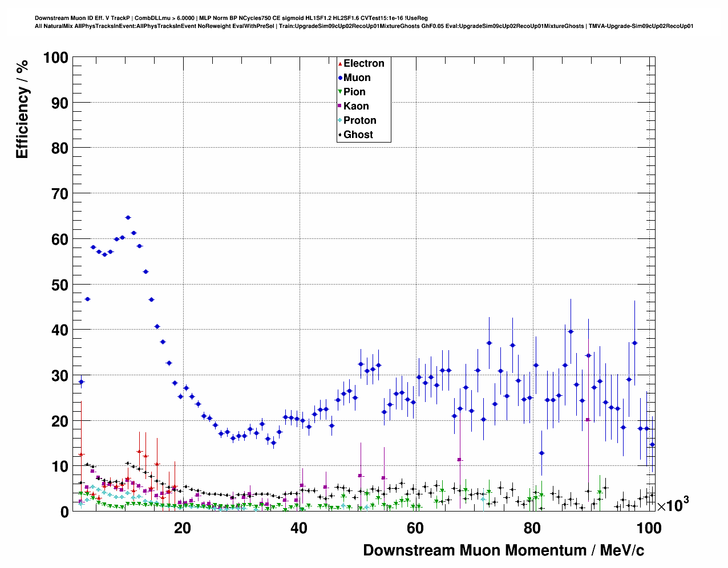Viewport: 728px width, 568px height.
Task: Click the Ghost legend label
Action: (358, 135)
